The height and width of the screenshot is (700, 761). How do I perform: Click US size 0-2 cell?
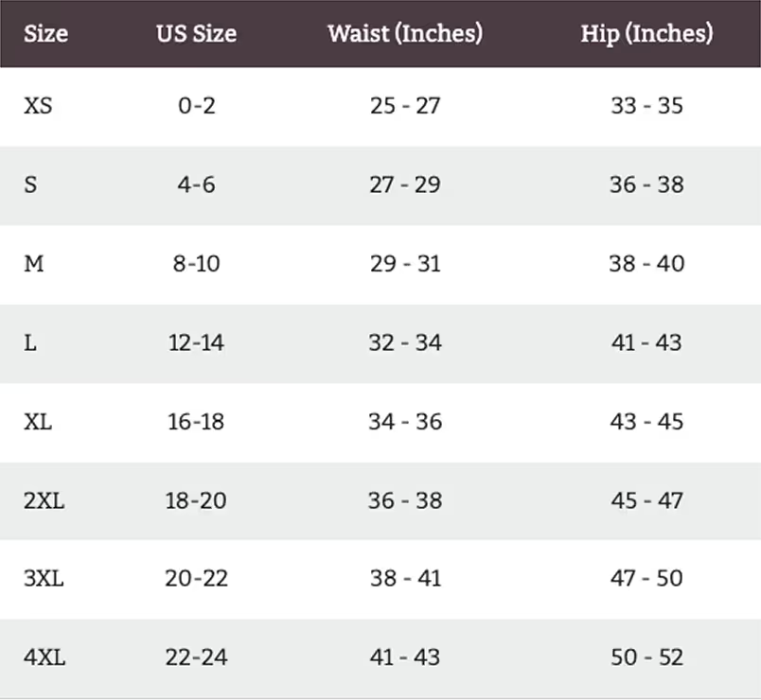tap(196, 105)
